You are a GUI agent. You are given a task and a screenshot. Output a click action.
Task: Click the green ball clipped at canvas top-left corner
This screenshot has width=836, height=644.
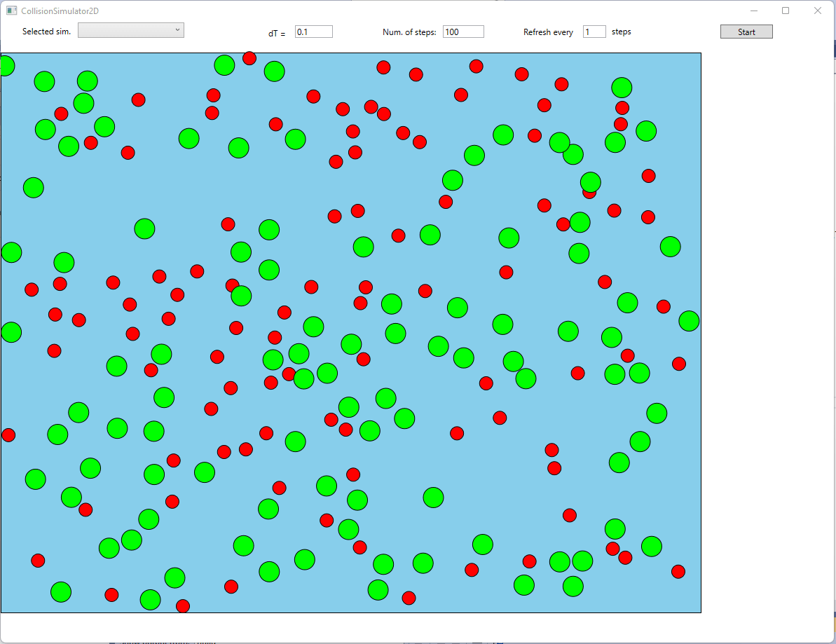(6, 66)
